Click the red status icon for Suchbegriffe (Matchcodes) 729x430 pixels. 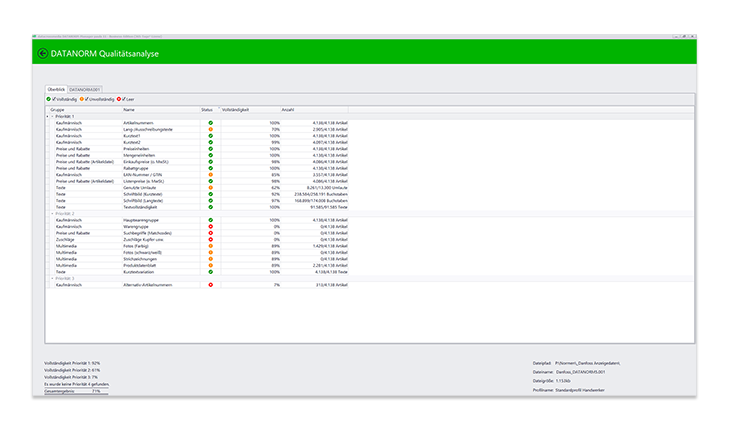(211, 233)
